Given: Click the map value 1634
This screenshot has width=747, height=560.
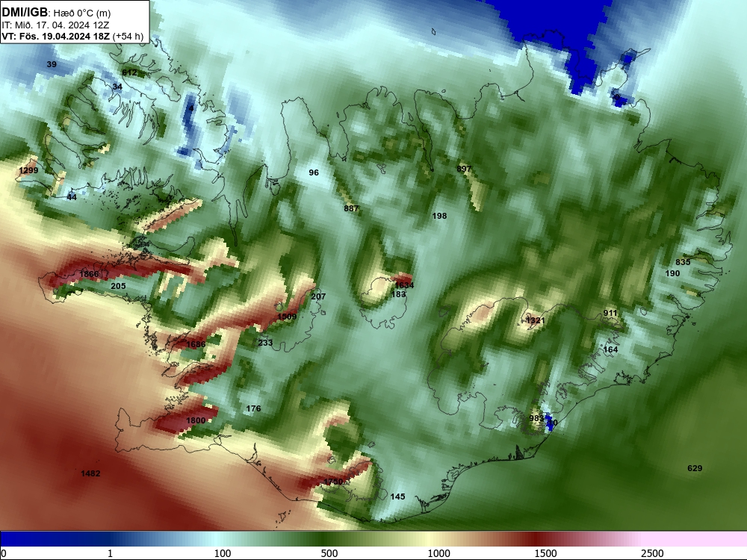Looking at the screenshot, I should (404, 285).
